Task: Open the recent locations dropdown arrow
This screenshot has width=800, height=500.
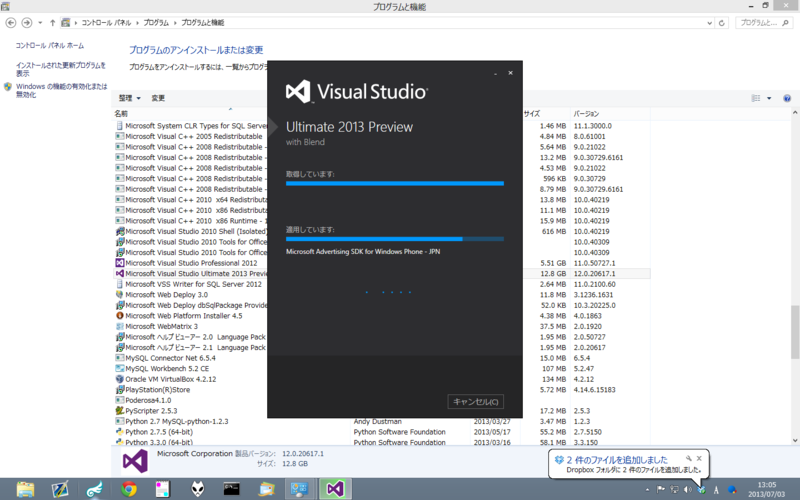Action: point(40,23)
